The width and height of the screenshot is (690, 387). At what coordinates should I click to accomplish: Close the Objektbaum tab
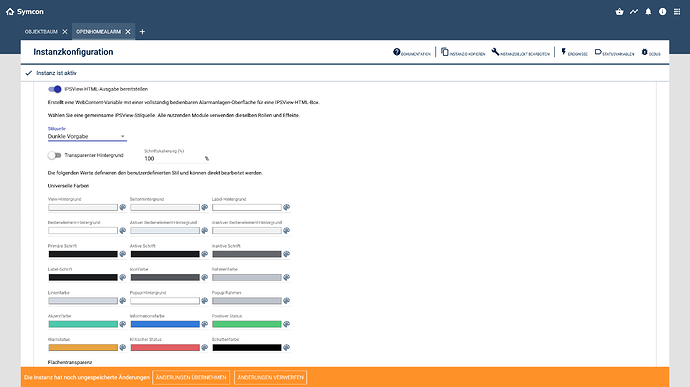coord(65,32)
